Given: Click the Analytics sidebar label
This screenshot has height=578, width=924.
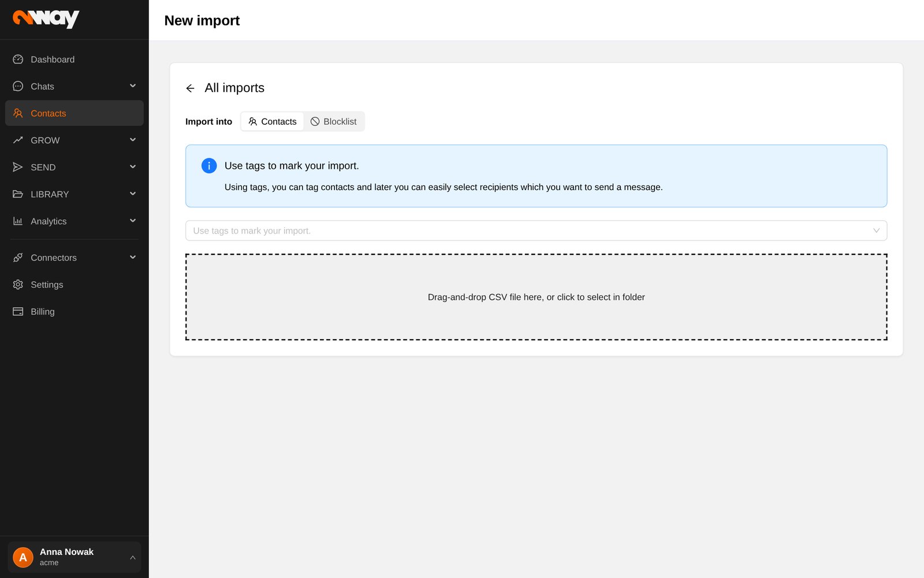Looking at the screenshot, I should pos(49,221).
